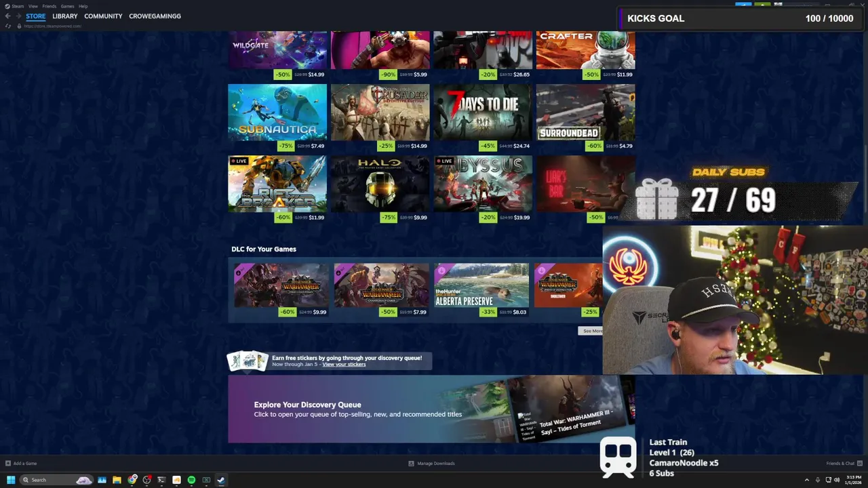Open the Help menu
This screenshot has height=488, width=868.
click(x=83, y=6)
